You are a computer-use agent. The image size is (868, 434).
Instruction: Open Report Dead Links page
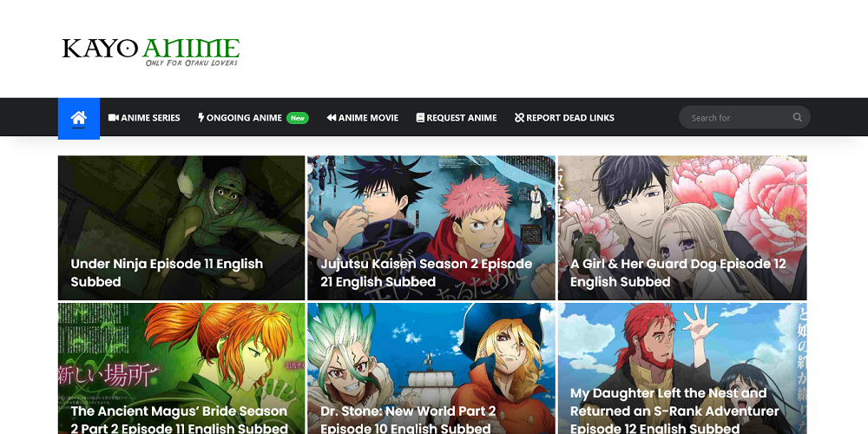pyautogui.click(x=564, y=117)
